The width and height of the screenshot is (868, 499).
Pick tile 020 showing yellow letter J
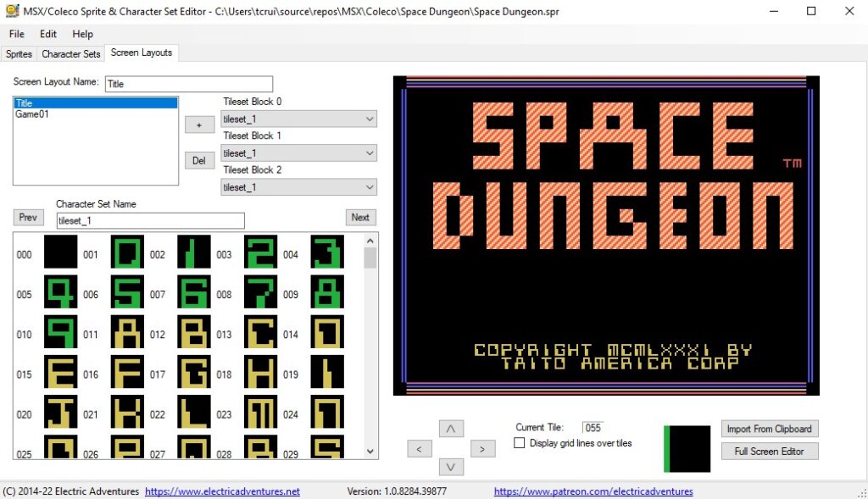tap(61, 412)
